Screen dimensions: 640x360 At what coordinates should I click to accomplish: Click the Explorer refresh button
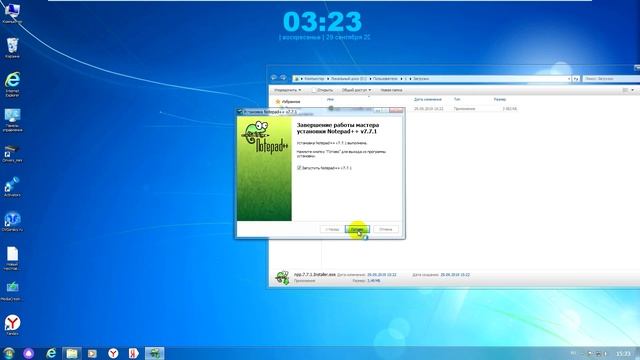click(x=576, y=78)
